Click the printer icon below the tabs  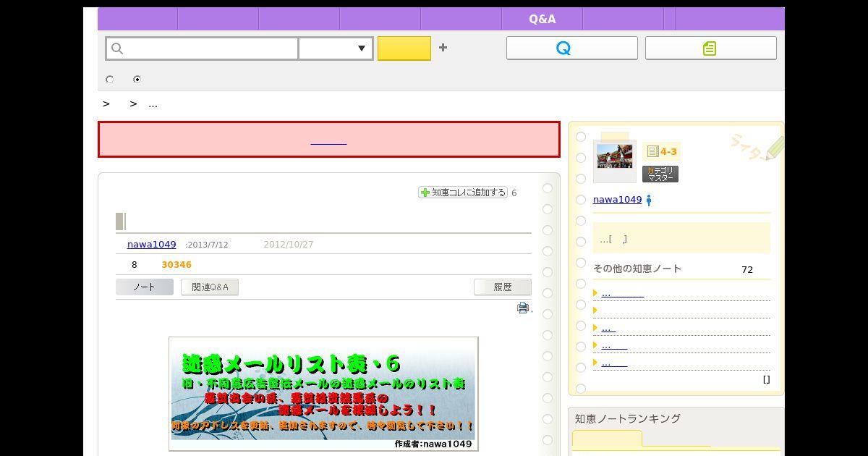pyautogui.click(x=523, y=308)
